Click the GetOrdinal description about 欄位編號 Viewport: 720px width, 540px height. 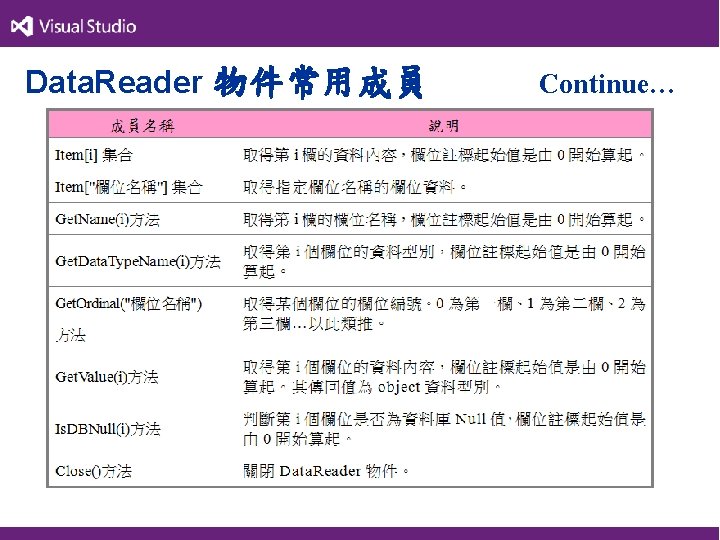coord(444,314)
